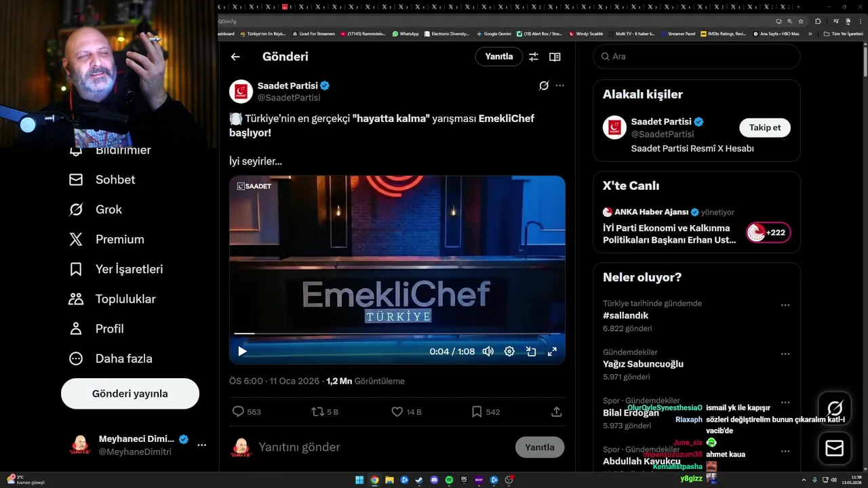Open the reading view icon beside Yanıtla
Viewport: 868px width, 488px height.
(555, 57)
